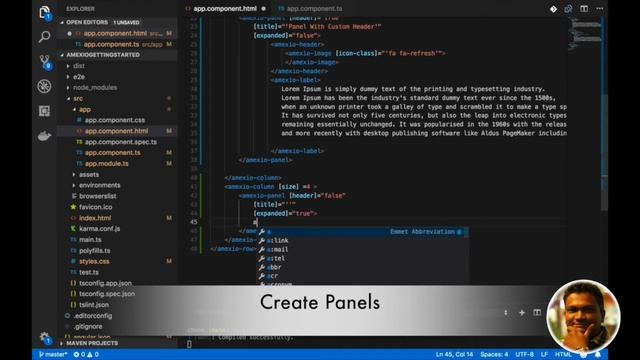Image resolution: width=640 pixels, height=360 pixels.
Task: Click the new terminal plus icon
Action: click(522, 313)
